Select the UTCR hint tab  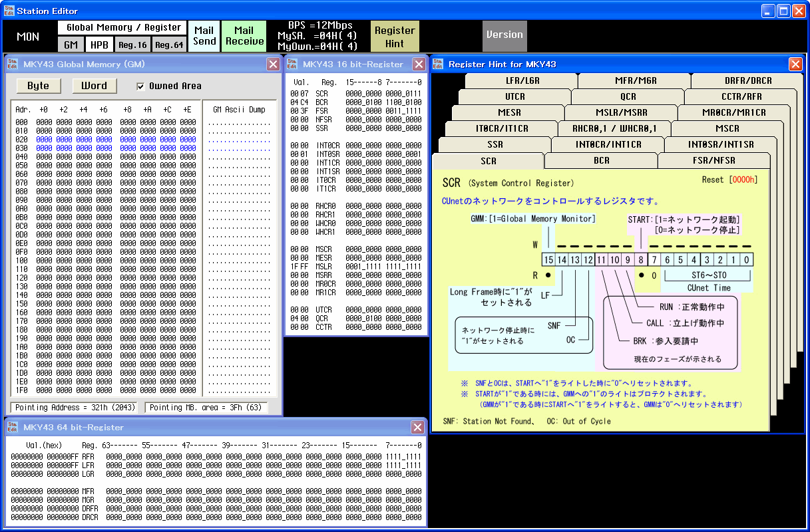pos(514,96)
